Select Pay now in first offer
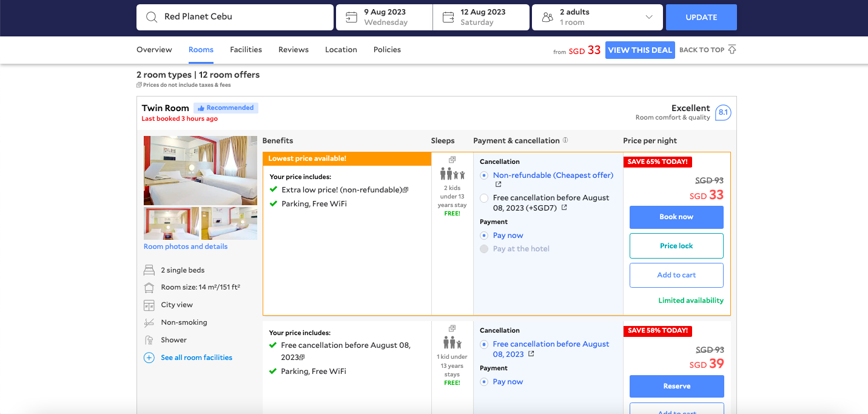This screenshot has width=868, height=414. tap(484, 236)
